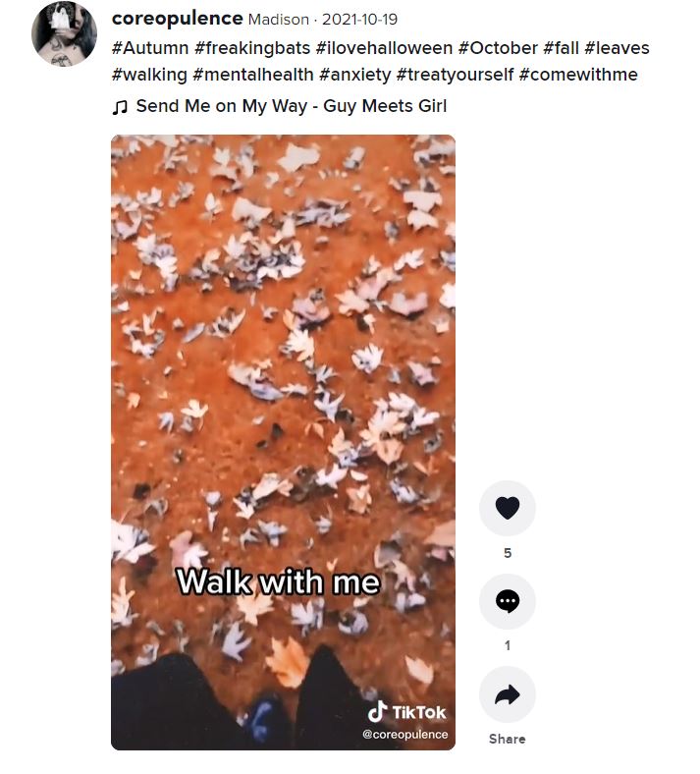The height and width of the screenshot is (774, 700).
Task: Open the #anxiety hashtag
Action: tap(355, 75)
